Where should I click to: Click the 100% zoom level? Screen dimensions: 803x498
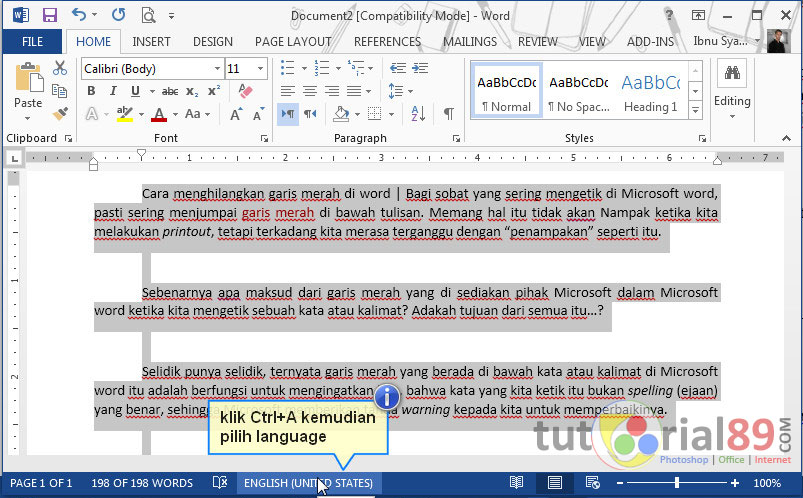tap(767, 483)
